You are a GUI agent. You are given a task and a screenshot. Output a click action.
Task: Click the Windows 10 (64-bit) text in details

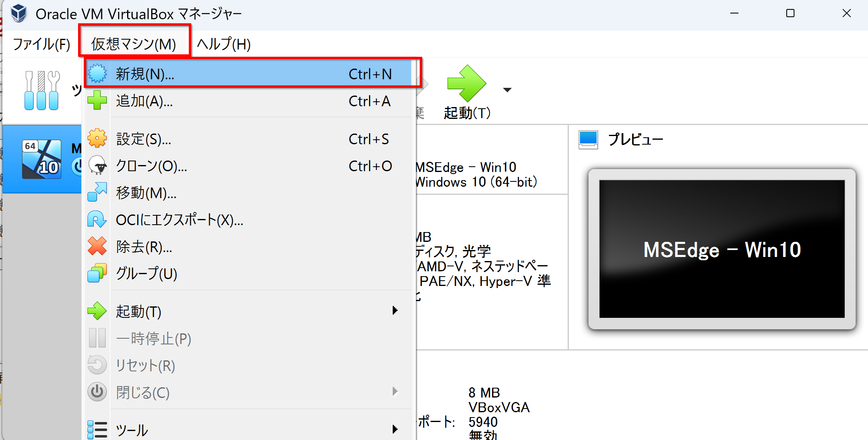pyautogui.click(x=477, y=182)
